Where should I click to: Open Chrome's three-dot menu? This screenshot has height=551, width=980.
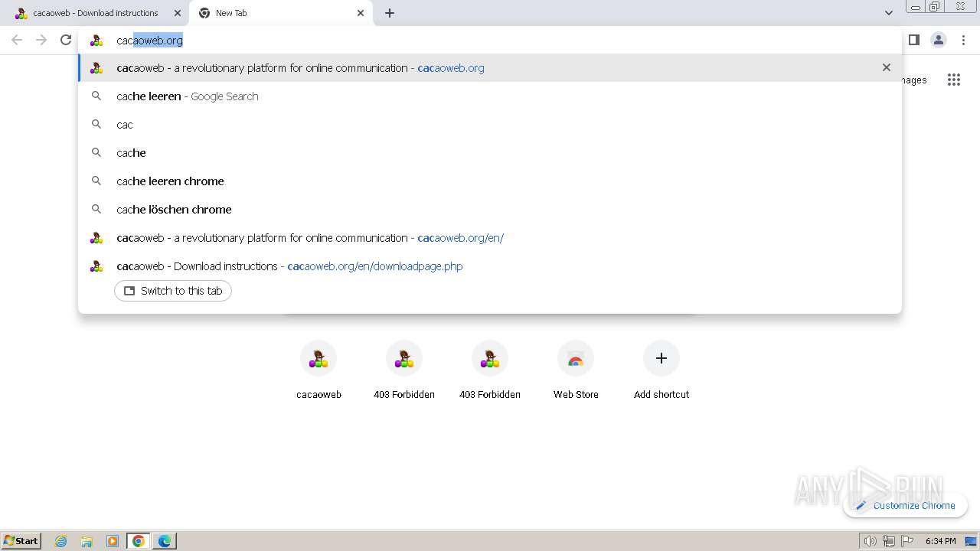tap(963, 40)
